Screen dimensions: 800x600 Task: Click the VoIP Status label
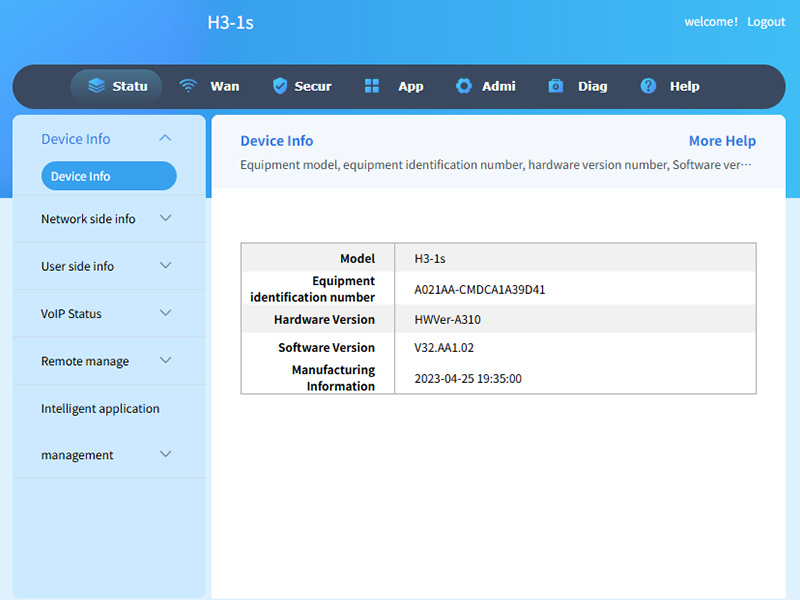pos(71,314)
